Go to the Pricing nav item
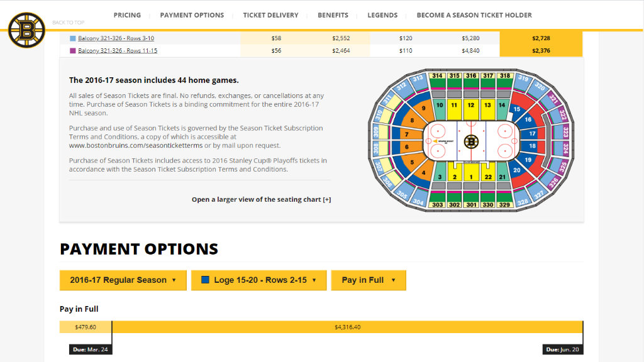644x362 pixels. click(127, 15)
